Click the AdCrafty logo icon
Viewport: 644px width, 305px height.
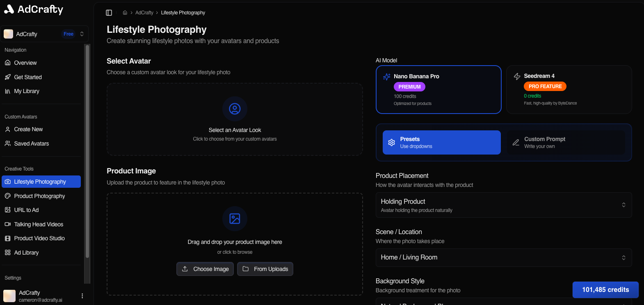click(9, 9)
